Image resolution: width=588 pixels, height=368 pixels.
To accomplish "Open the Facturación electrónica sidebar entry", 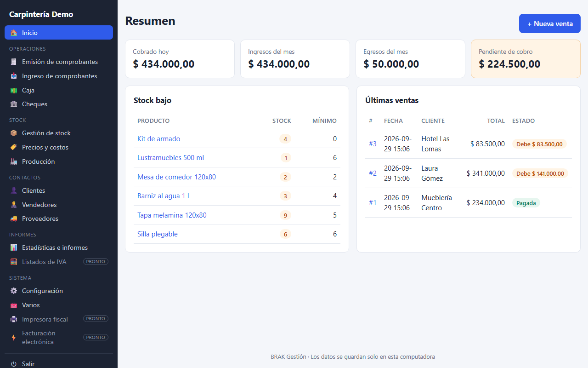I will (59, 338).
